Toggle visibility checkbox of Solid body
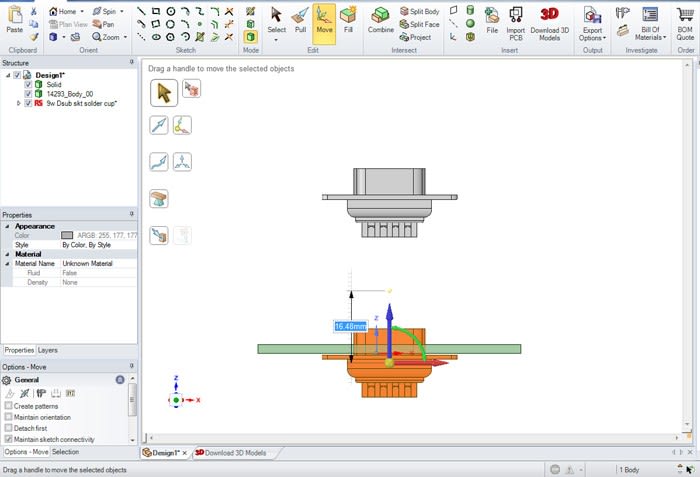 click(x=28, y=84)
